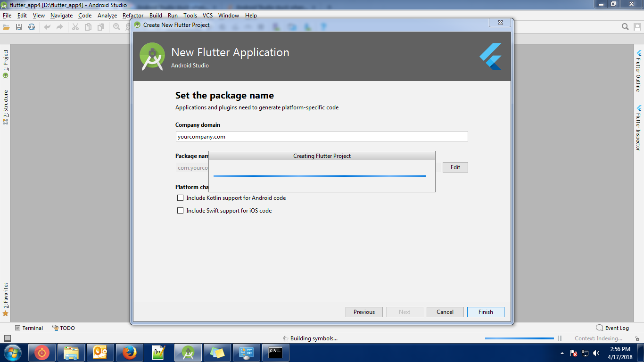Viewport: 644px width, 362px height.
Task: Click the Synchronize toolbar icon
Action: 32,27
